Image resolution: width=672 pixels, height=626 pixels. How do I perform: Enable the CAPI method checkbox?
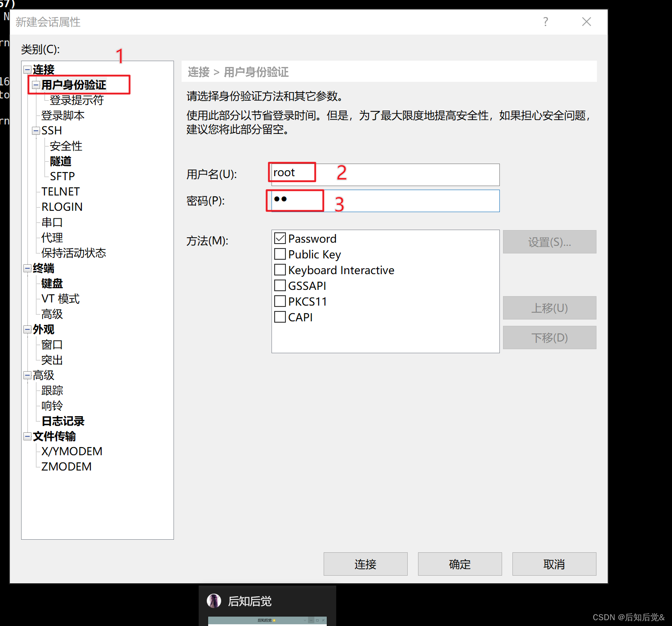[280, 317]
